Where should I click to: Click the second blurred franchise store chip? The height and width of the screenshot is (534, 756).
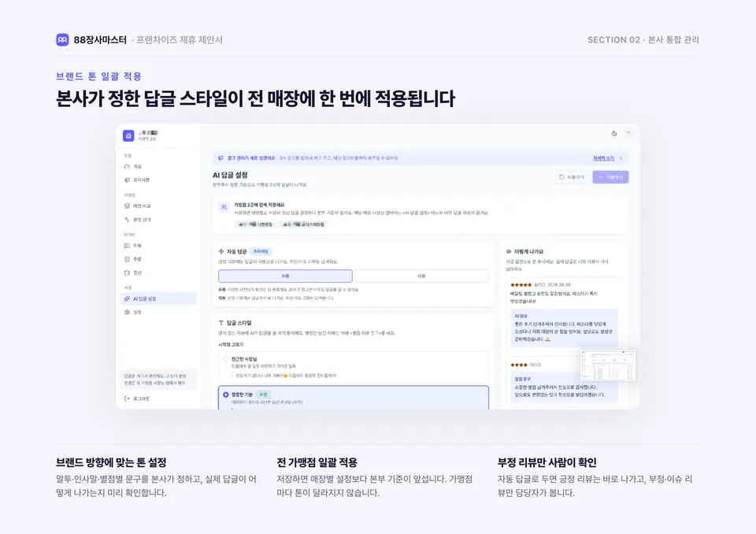tap(303, 224)
